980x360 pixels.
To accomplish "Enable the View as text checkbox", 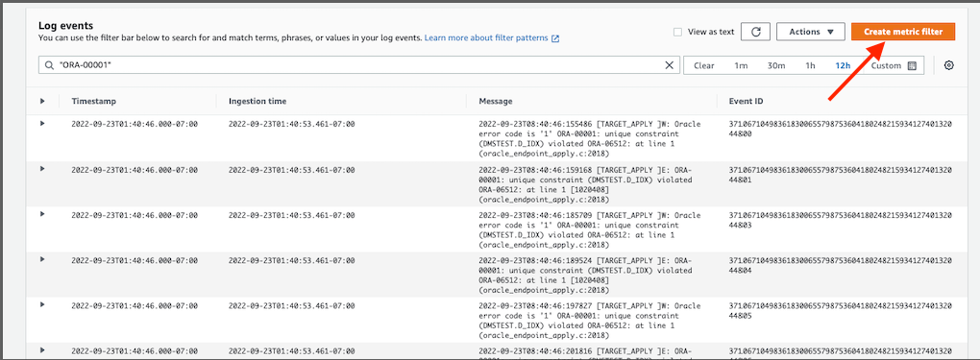I will pos(677,32).
